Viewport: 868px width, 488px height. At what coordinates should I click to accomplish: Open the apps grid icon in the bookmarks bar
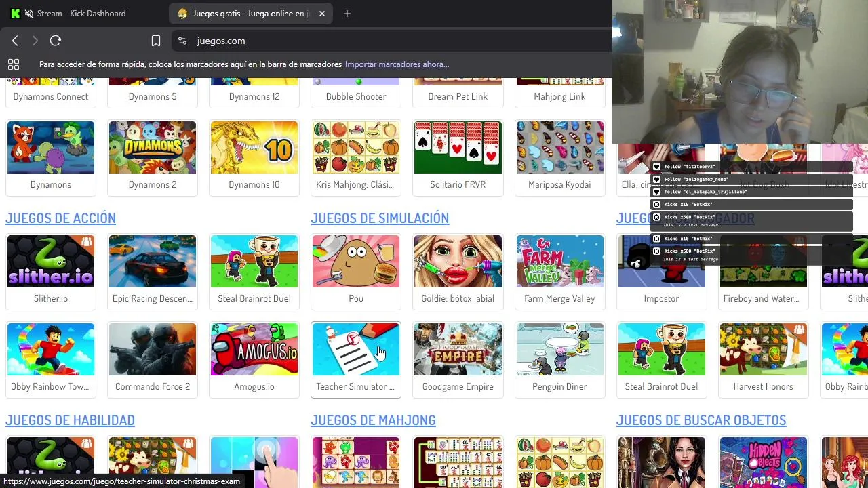tap(14, 64)
